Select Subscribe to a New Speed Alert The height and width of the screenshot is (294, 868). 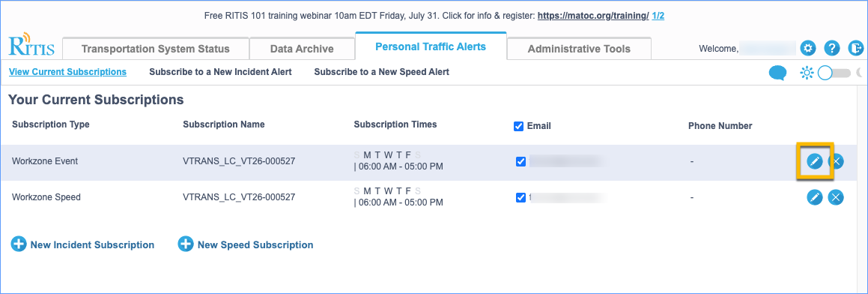coord(381,71)
